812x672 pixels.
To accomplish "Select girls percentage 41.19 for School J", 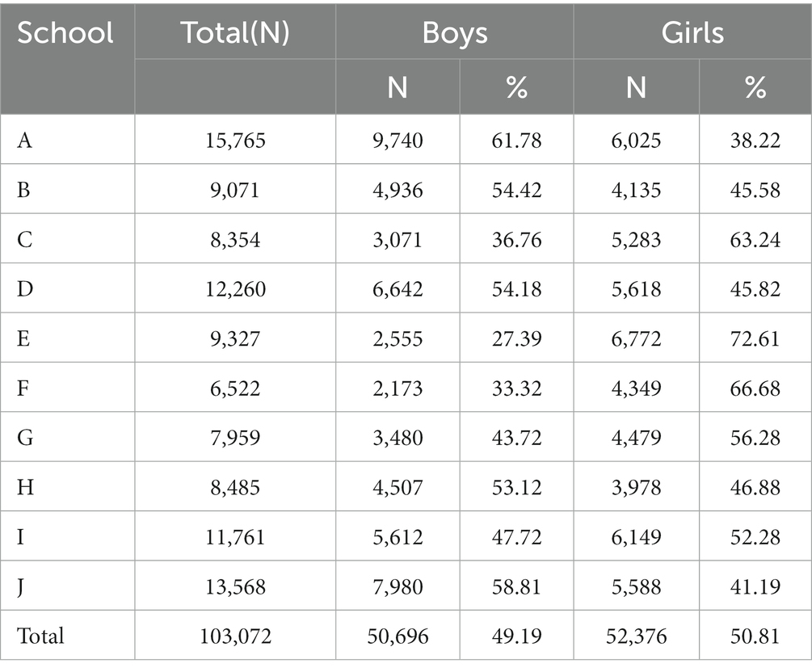I will pos(755,586).
